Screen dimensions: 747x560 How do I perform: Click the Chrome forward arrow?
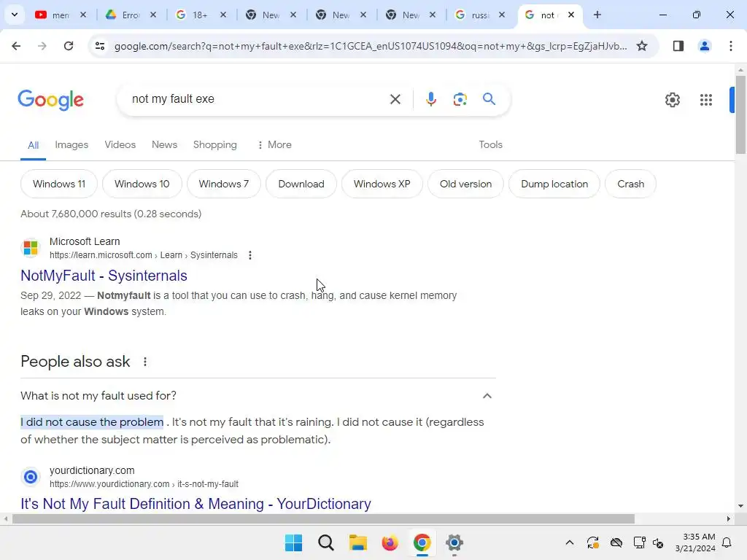click(42, 46)
